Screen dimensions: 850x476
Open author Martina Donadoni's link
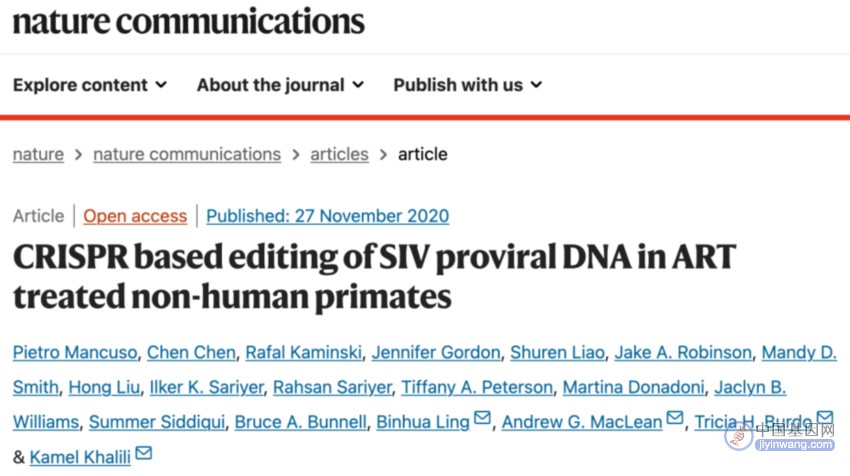633,387
